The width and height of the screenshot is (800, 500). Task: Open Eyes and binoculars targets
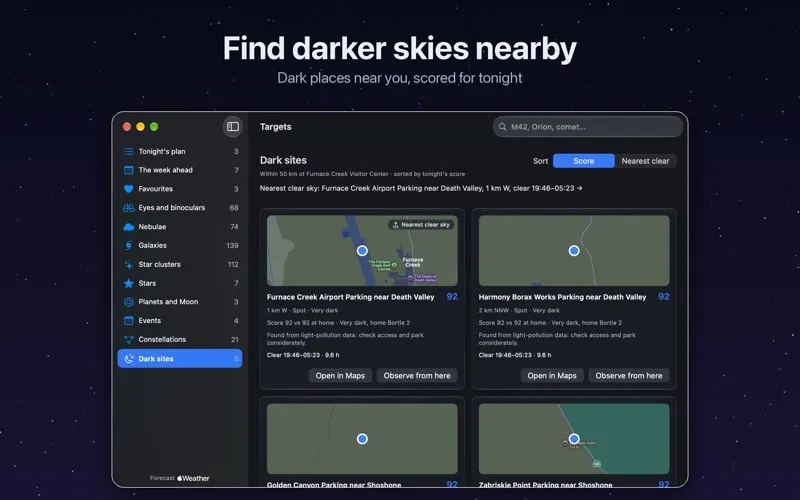(x=180, y=208)
